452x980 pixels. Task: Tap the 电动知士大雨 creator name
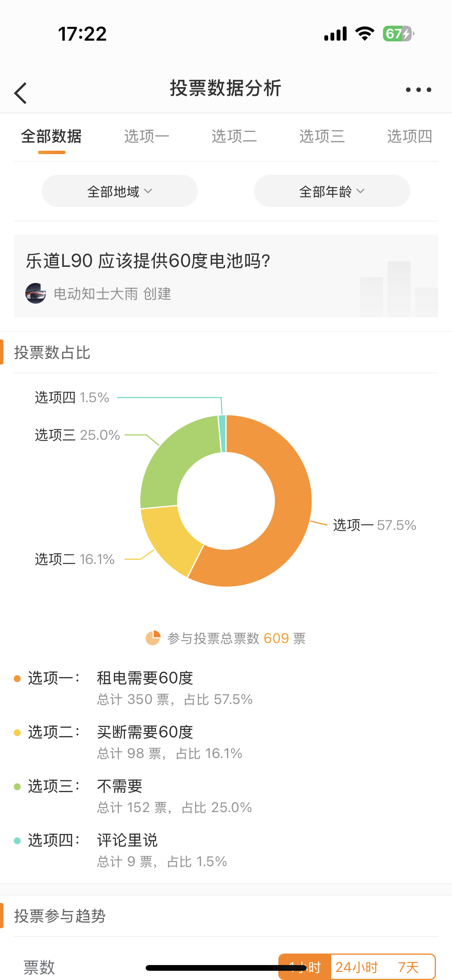95,294
